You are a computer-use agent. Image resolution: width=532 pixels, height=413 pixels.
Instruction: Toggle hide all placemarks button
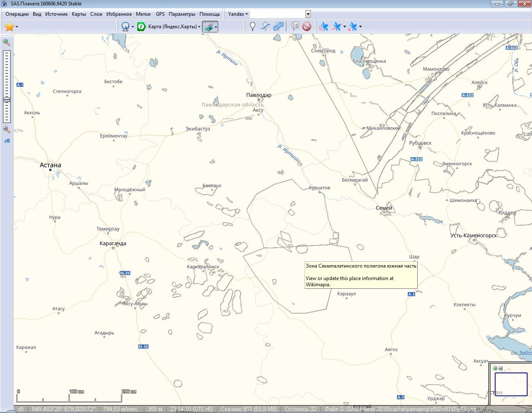(x=307, y=27)
